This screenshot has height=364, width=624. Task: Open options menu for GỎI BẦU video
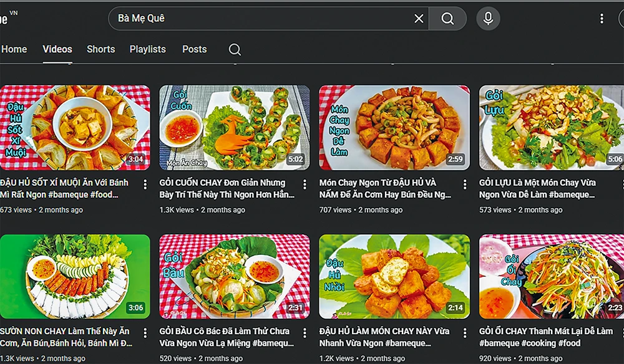click(x=305, y=333)
